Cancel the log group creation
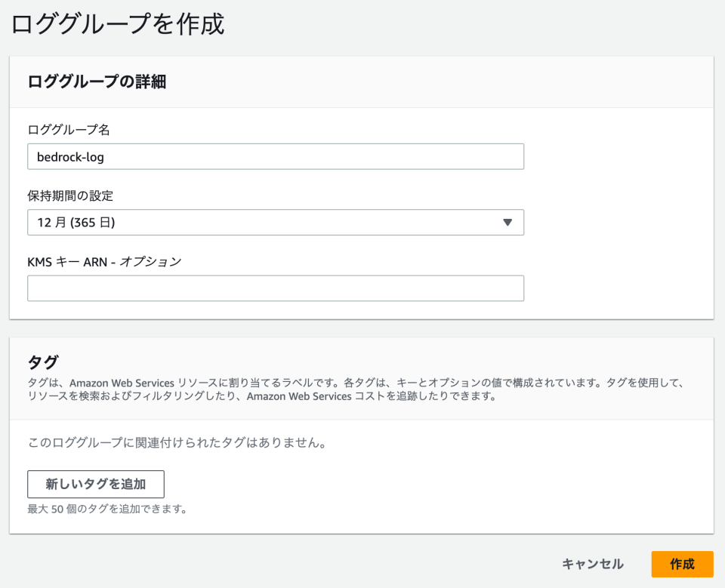The width and height of the screenshot is (725, 588). (592, 564)
